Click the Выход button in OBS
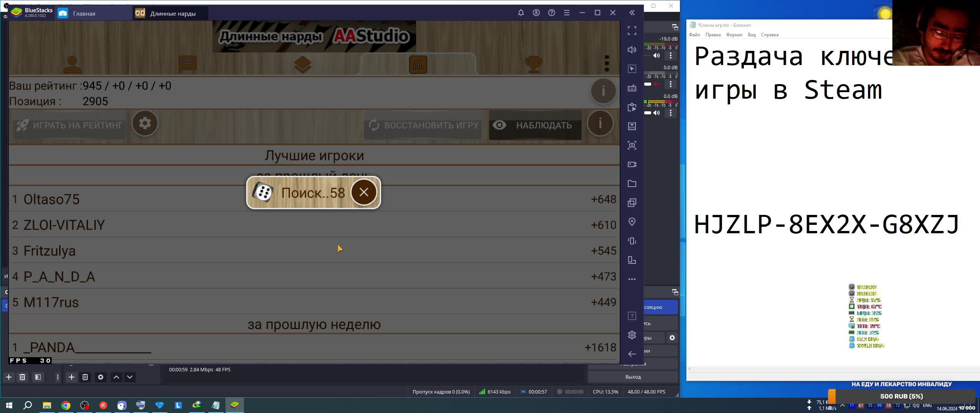The image size is (980, 413). coord(633,377)
